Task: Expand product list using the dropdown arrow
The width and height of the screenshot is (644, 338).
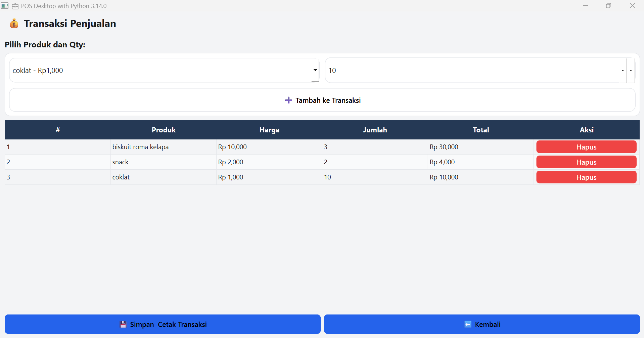Action: point(315,70)
